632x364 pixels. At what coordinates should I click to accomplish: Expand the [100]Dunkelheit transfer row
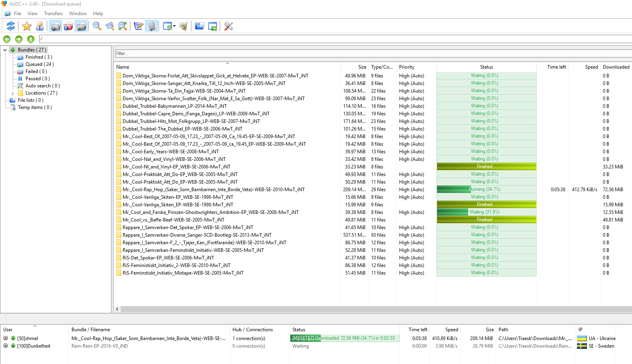click(6, 346)
